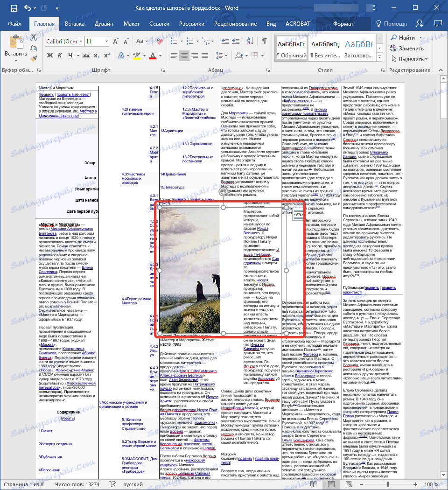Click the Вставить paste clipboard icon
Screen dimensions: 448x490
coord(16,42)
